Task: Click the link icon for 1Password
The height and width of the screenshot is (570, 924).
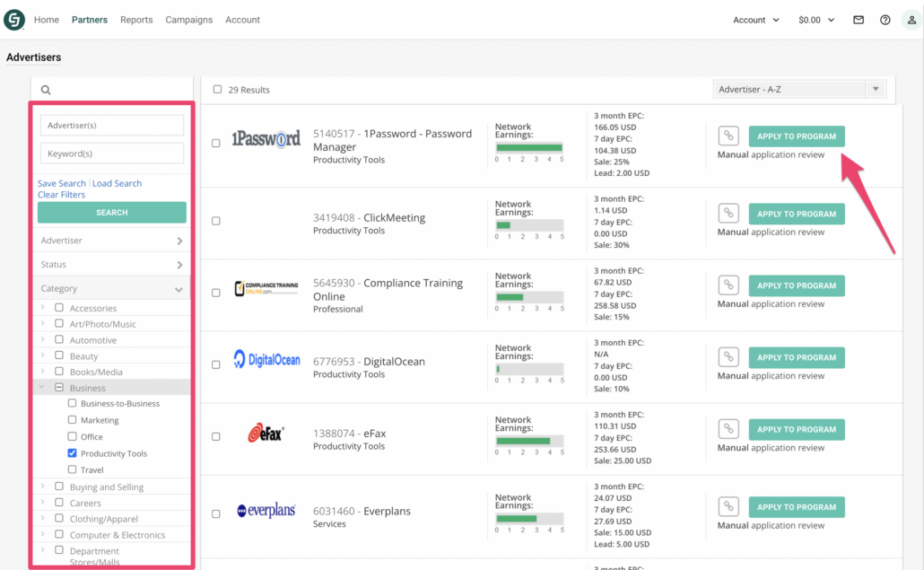Action: pyautogui.click(x=728, y=136)
